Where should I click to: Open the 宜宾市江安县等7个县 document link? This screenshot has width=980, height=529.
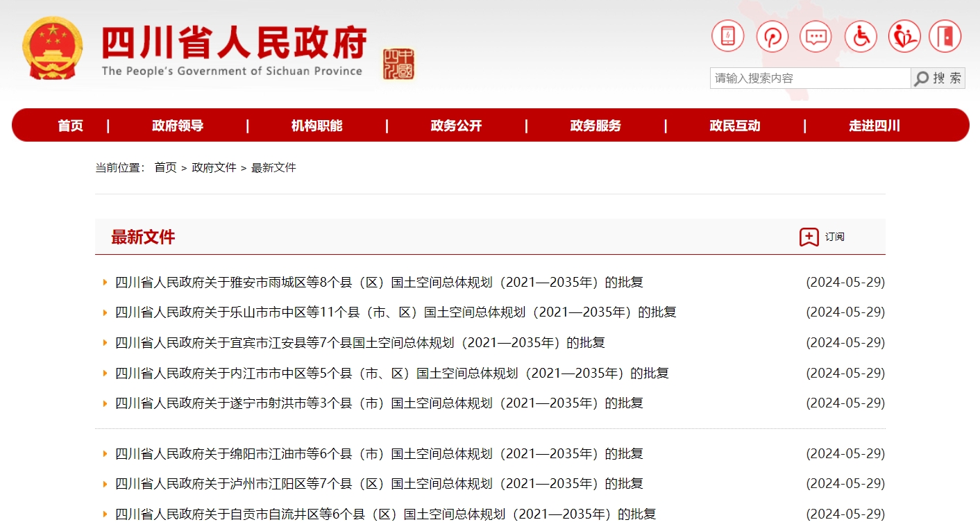click(x=360, y=343)
